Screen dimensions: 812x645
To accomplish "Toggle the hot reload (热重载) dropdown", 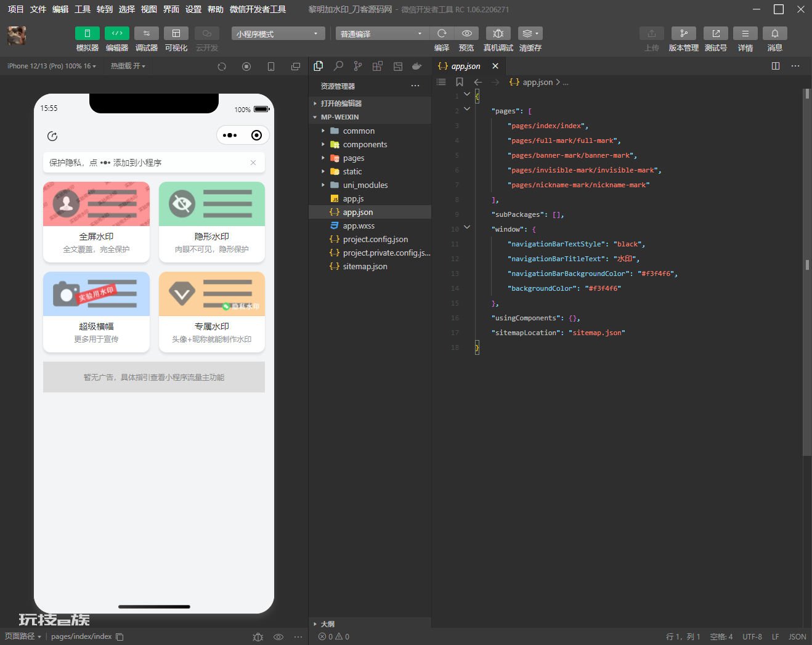I will (x=128, y=66).
